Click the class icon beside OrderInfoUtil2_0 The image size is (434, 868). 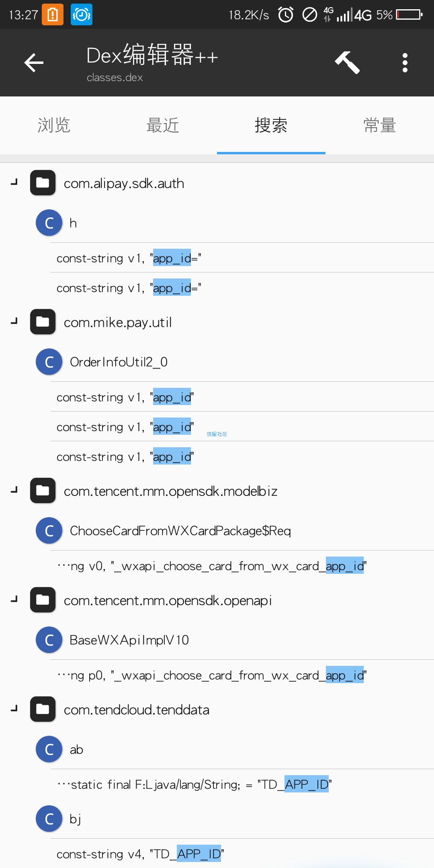[x=49, y=362]
